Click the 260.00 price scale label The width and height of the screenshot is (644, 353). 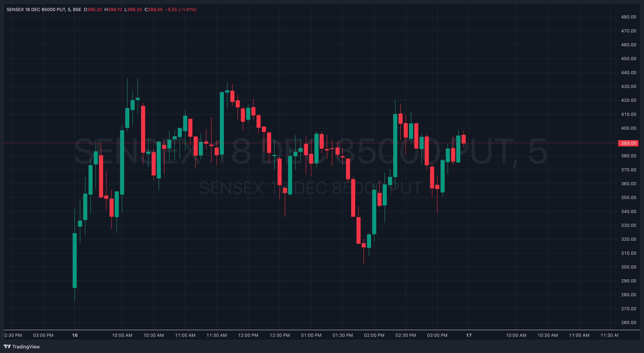click(629, 323)
